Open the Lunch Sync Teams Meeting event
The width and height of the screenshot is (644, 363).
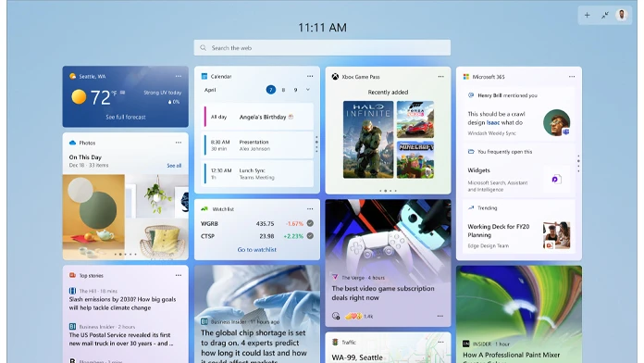(257, 173)
